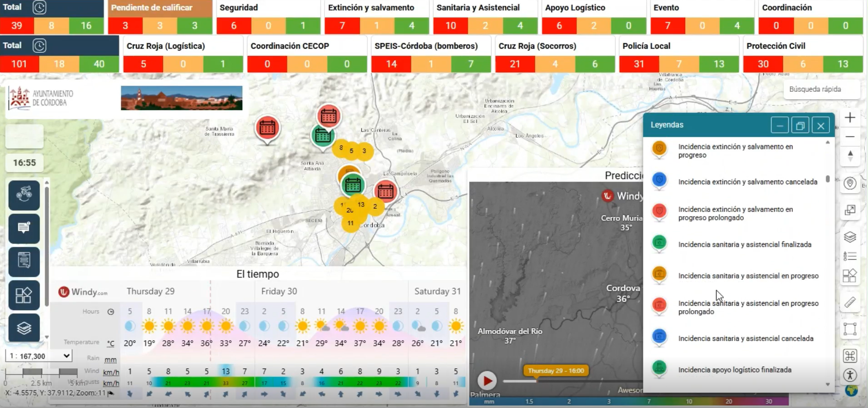Play the Windy forecast animation

pyautogui.click(x=487, y=381)
